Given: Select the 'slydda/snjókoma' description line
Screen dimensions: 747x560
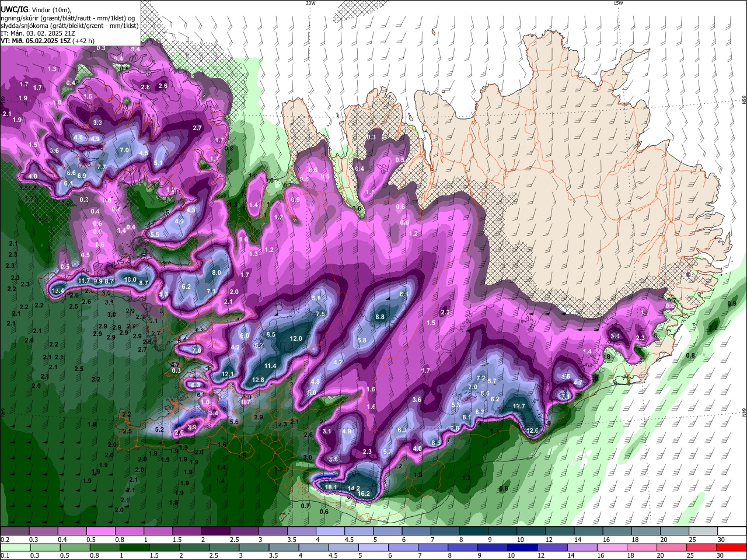Looking at the screenshot, I should [69, 26].
